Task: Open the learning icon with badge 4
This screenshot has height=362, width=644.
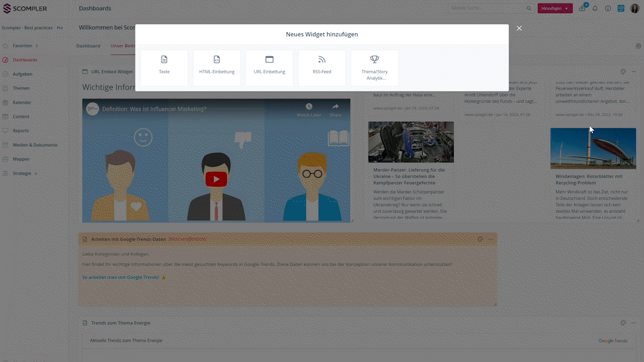Action: [582, 9]
